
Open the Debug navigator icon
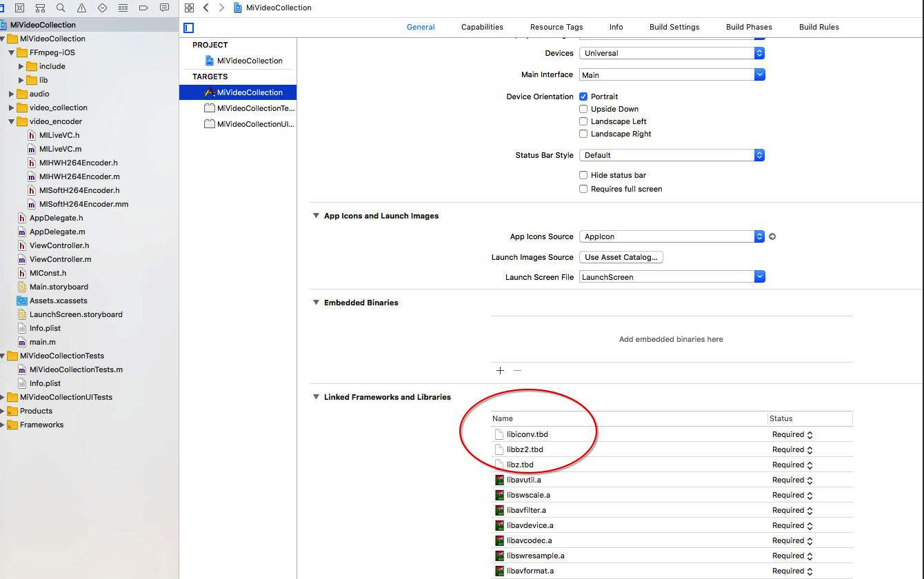pyautogui.click(x=123, y=8)
